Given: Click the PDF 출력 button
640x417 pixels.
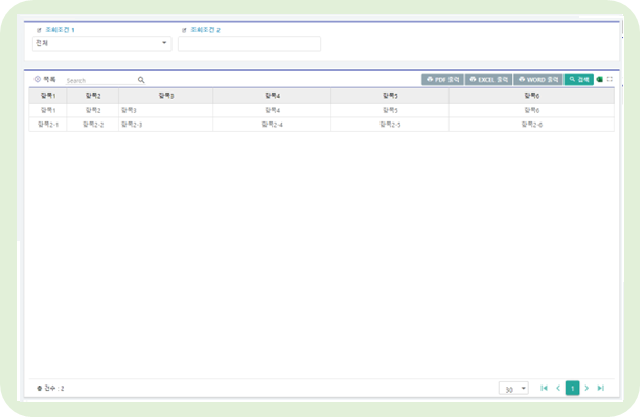Looking at the screenshot, I should [442, 80].
